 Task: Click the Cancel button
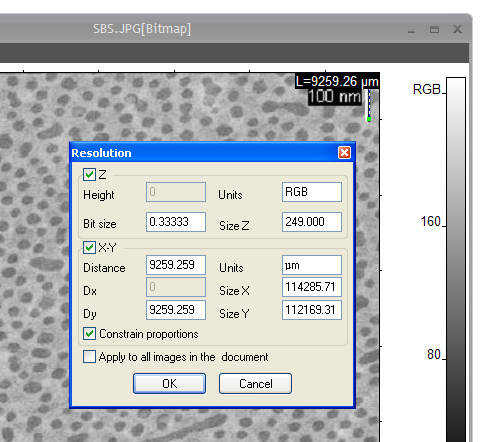click(255, 383)
